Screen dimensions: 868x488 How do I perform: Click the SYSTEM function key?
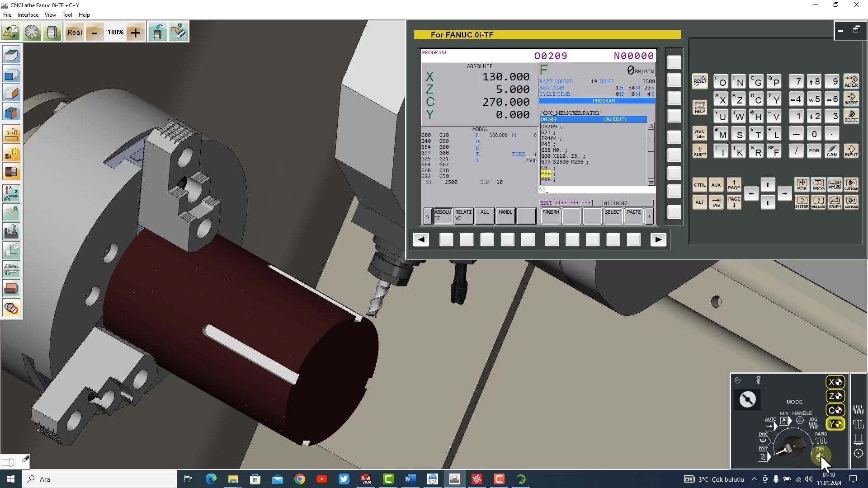pos(802,202)
